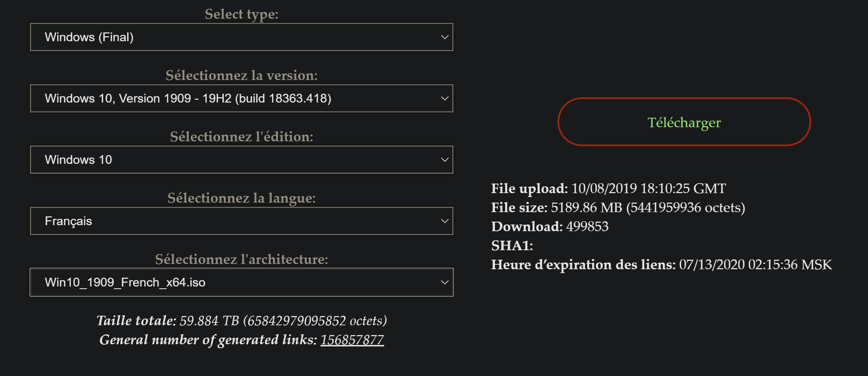Click the Sélectionnez la version label
Image resolution: width=868 pixels, height=376 pixels.
tap(242, 75)
